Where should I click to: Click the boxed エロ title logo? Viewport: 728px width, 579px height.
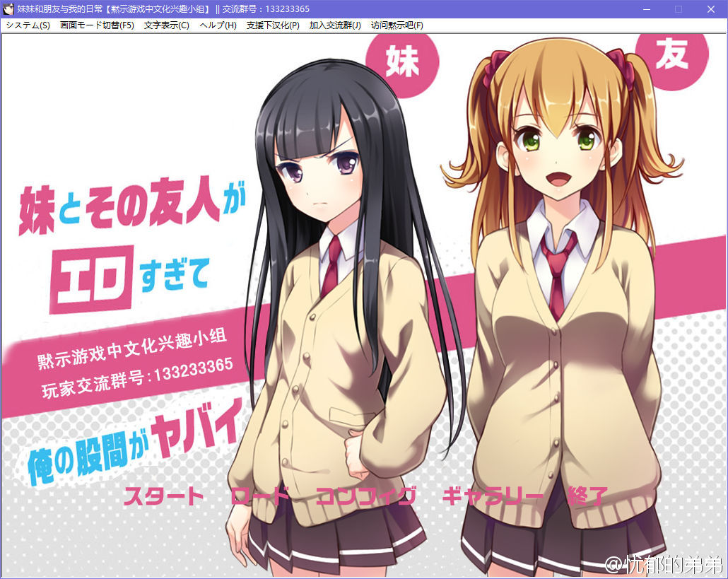pos(92,279)
